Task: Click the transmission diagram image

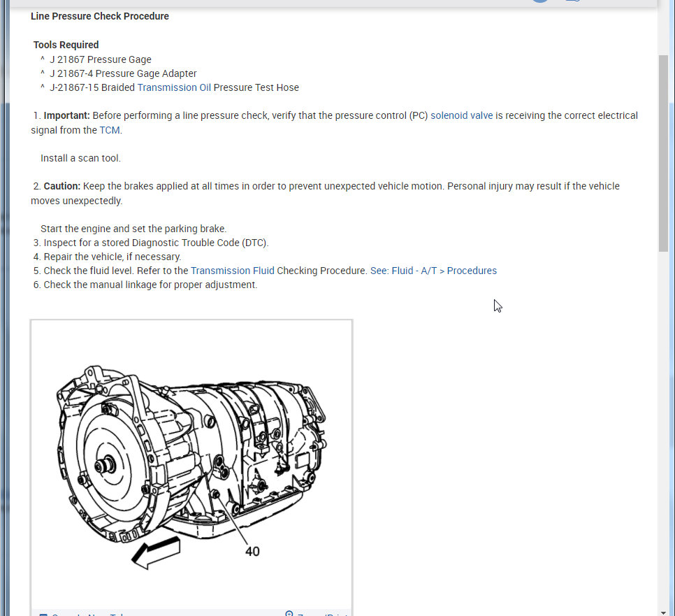Action: [191, 465]
